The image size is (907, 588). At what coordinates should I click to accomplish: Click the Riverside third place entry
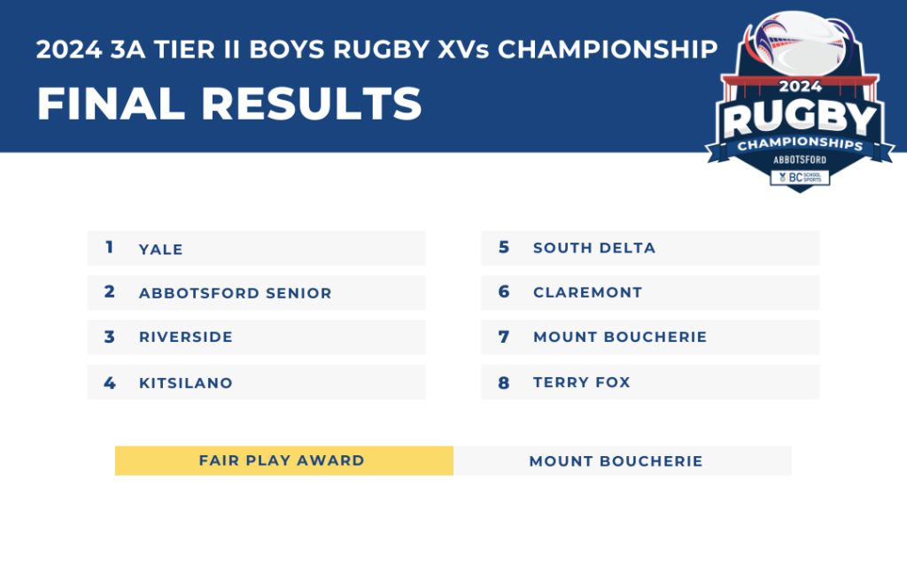pos(256,337)
